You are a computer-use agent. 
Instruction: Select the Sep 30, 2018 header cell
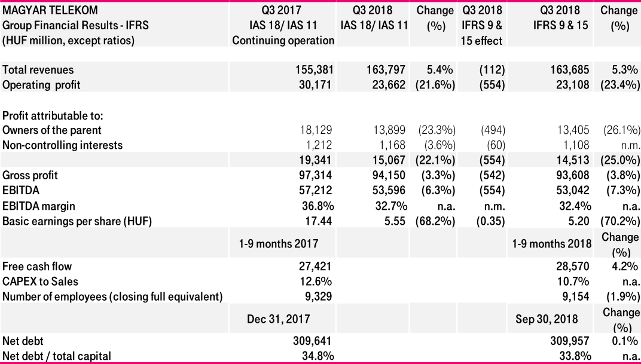coord(547,319)
